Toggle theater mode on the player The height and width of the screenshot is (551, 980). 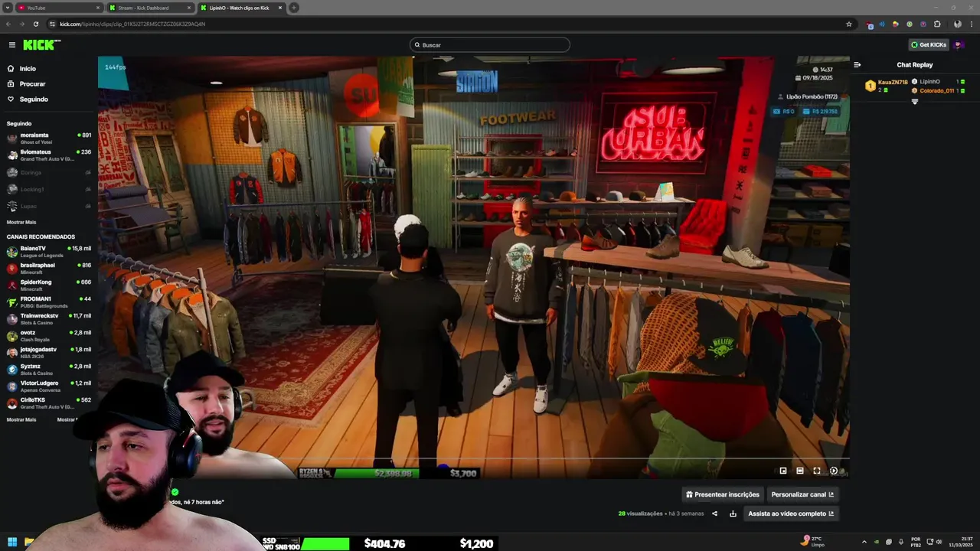(800, 471)
